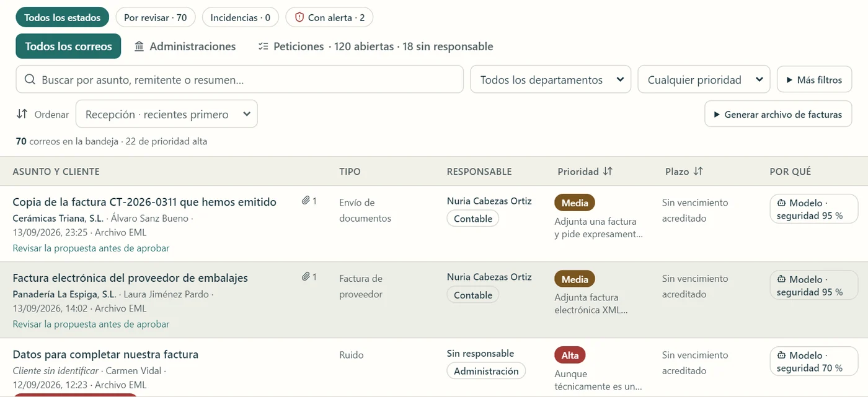The image size is (868, 397).
Task: Select the Todos los estados filter
Action: [x=62, y=17]
